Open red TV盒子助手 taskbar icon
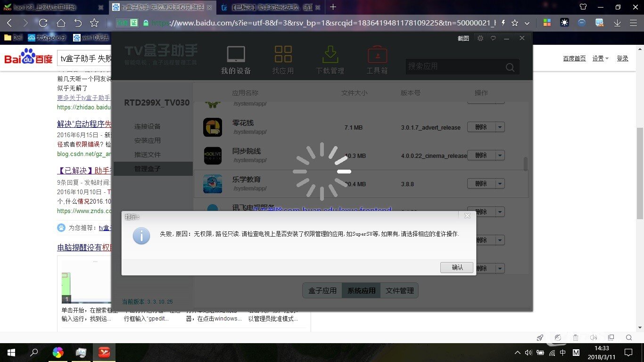The height and width of the screenshot is (362, 644). (x=104, y=352)
